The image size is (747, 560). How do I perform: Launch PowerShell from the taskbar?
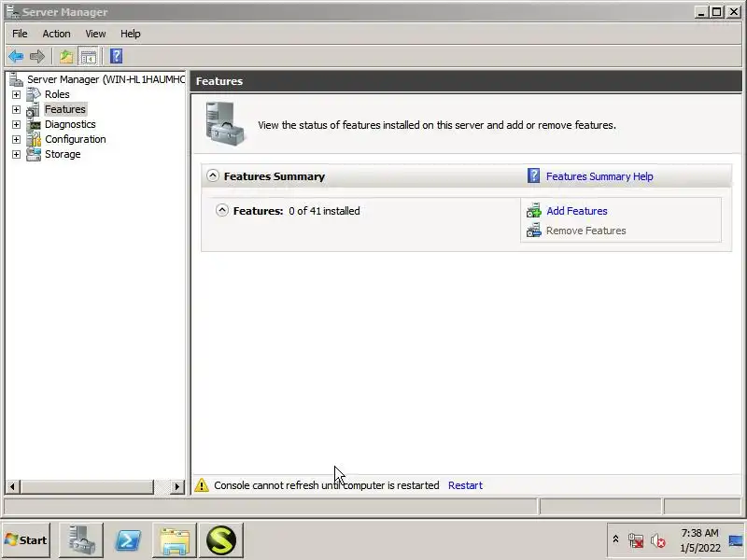tap(128, 540)
